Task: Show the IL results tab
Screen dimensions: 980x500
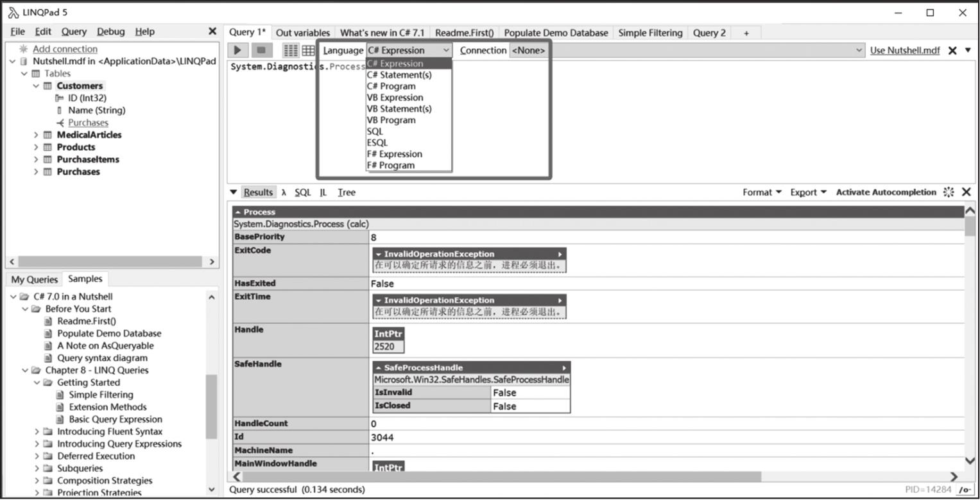Action: 323,192
